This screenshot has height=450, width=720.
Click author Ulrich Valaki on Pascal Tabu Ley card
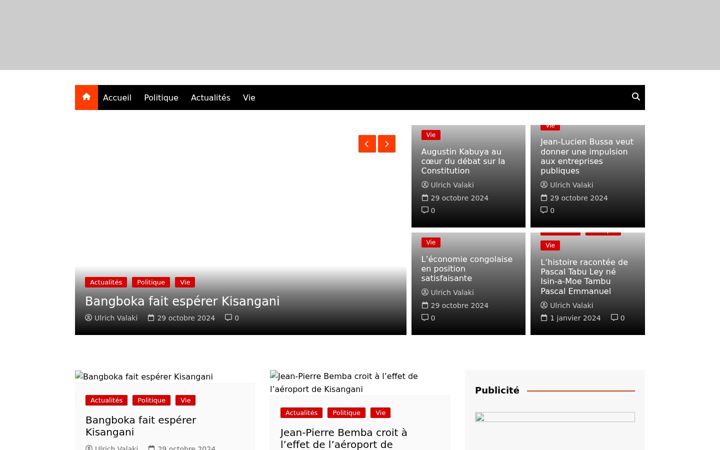coord(567,305)
